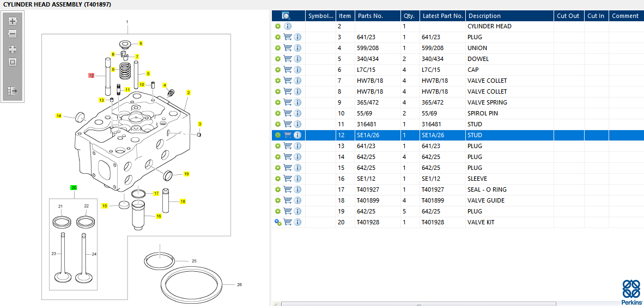Viewport: 644px width, 306px height.
Task: Click part number 599/208 in Parts No. column
Action: coord(368,48)
